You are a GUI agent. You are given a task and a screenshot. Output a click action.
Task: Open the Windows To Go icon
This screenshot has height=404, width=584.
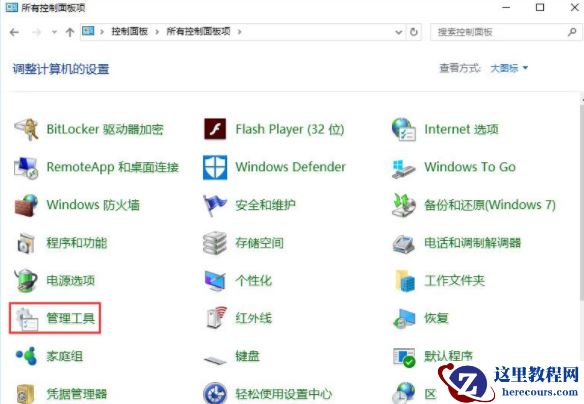coord(404,169)
